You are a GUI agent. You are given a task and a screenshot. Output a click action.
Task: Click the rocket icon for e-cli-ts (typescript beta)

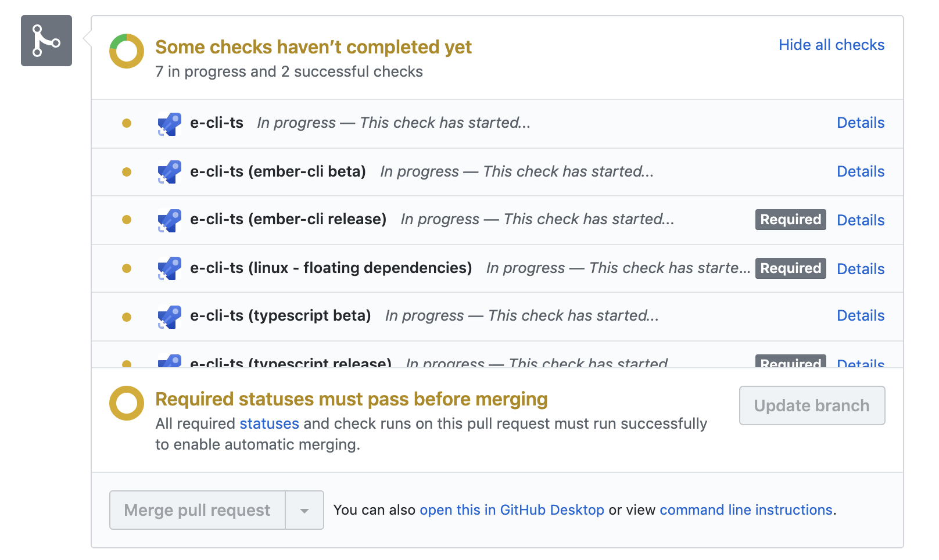coord(169,316)
